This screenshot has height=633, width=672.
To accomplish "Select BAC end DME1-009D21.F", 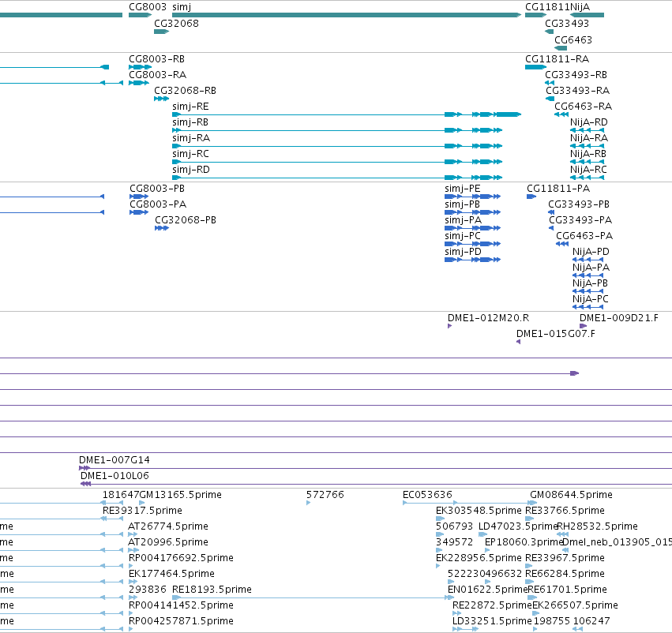I will [x=619, y=318].
